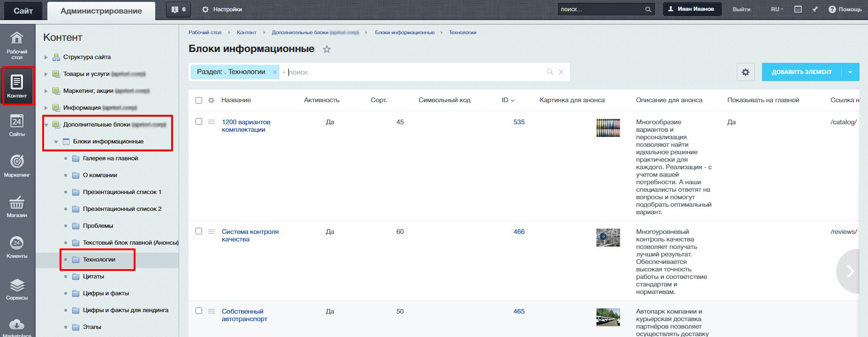
Task: Open the RU language dropdown
Action: pyautogui.click(x=777, y=9)
